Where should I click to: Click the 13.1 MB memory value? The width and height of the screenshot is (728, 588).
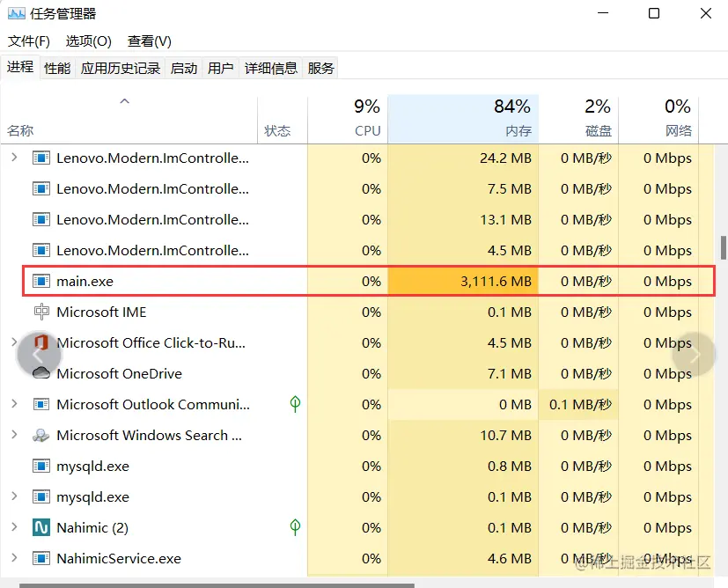click(505, 219)
